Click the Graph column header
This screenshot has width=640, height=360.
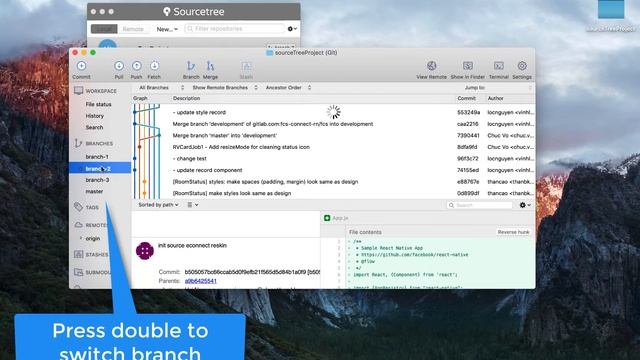click(140, 98)
